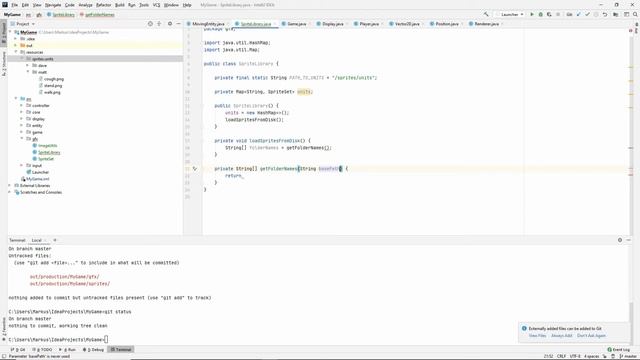Viewport: 640px width, 360px height.
Task: Toggle Favorites side tab on left edge
Action: [x=4, y=329]
